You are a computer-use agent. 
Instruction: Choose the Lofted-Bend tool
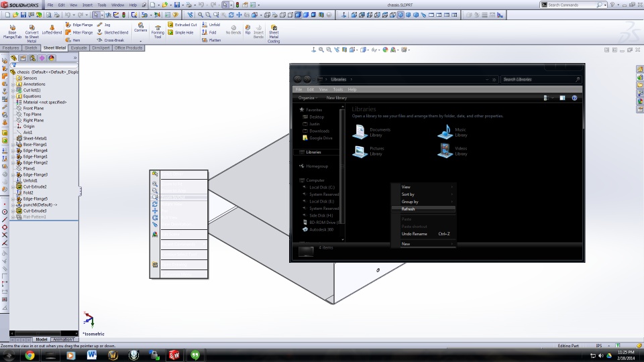pyautogui.click(x=52, y=29)
